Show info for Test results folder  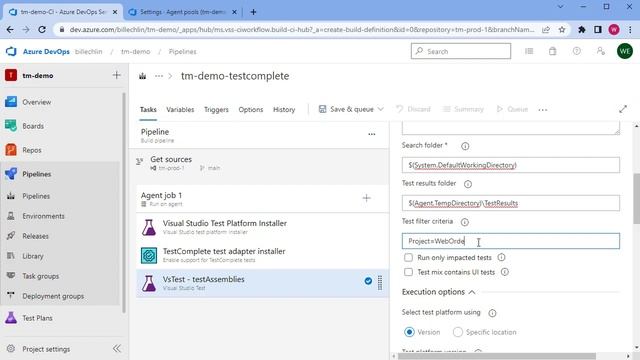point(468,184)
